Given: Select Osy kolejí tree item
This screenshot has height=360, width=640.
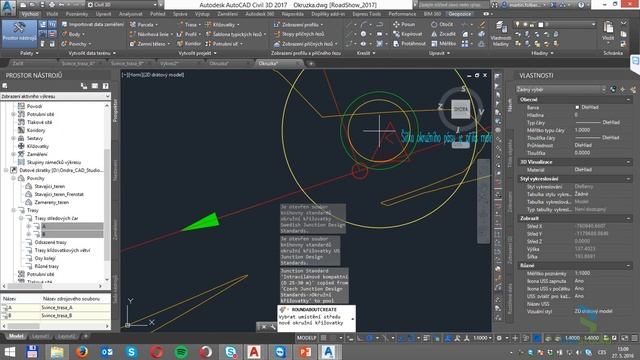Looking at the screenshot, I should pyautogui.click(x=45, y=258).
